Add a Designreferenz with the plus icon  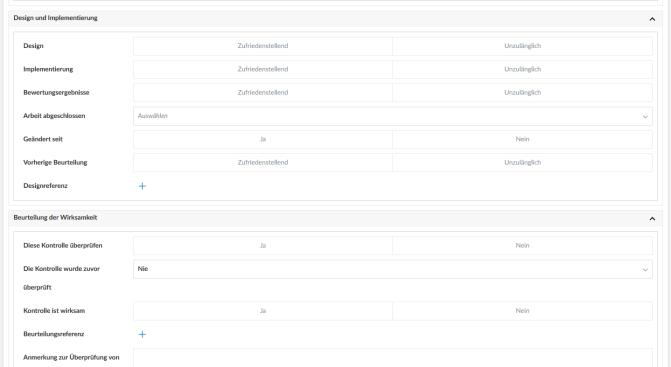click(143, 186)
